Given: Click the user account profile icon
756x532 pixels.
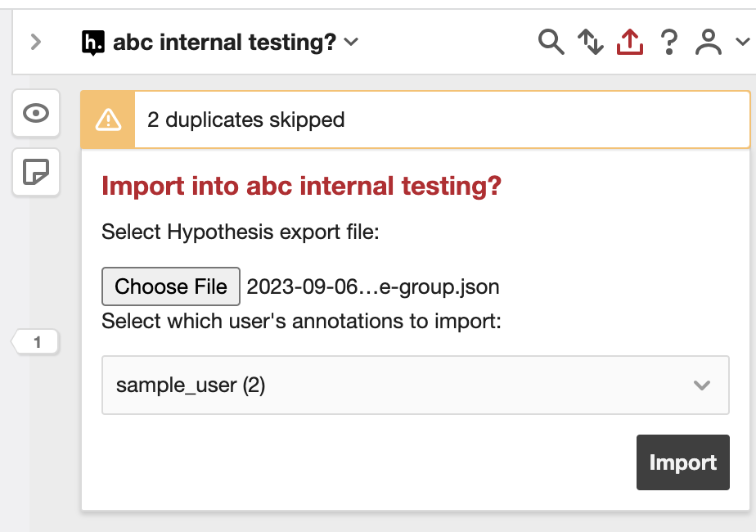Looking at the screenshot, I should click(709, 42).
